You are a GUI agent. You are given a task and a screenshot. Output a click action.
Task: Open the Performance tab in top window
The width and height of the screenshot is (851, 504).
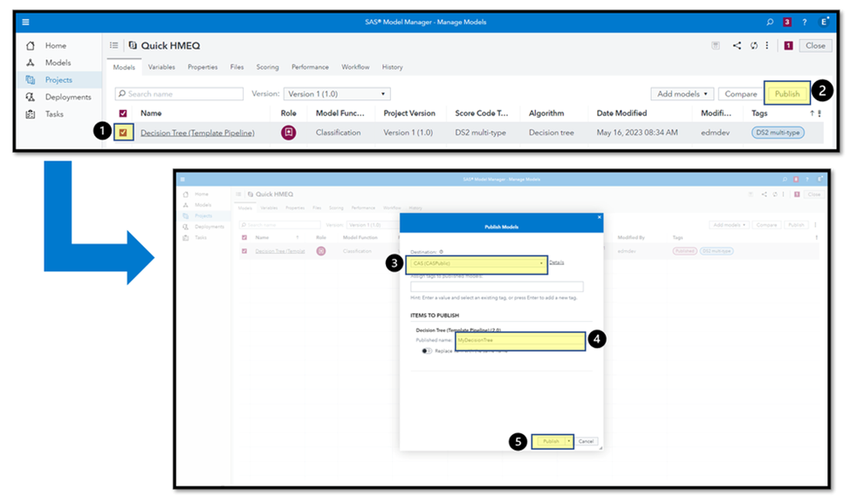[x=310, y=67]
